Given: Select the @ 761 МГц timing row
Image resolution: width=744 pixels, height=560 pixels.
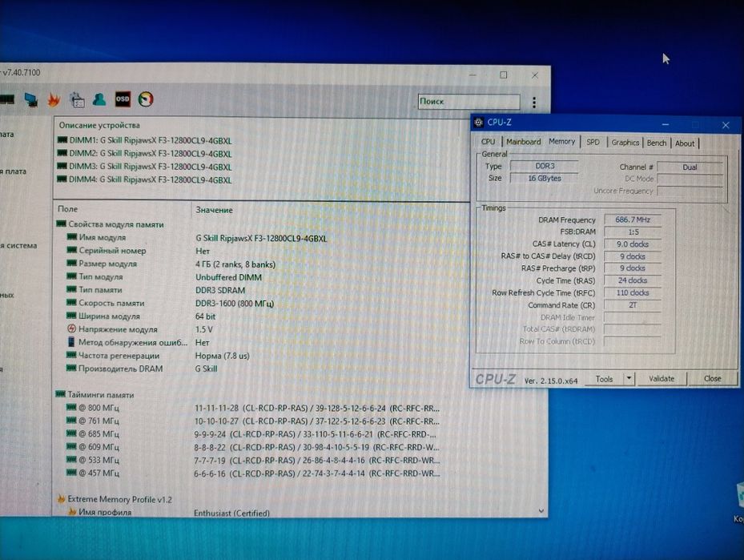Looking at the screenshot, I should coord(251,421).
